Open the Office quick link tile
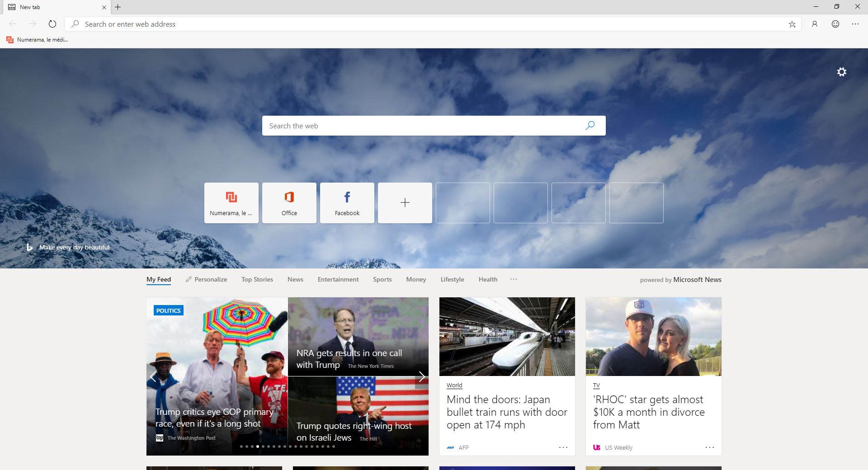The image size is (868, 470). 289,202
